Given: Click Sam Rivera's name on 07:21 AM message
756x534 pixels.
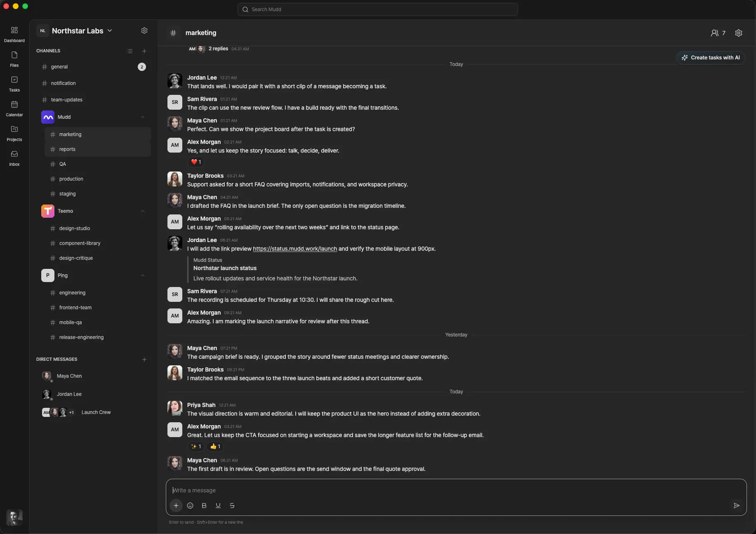Looking at the screenshot, I should (x=202, y=291).
